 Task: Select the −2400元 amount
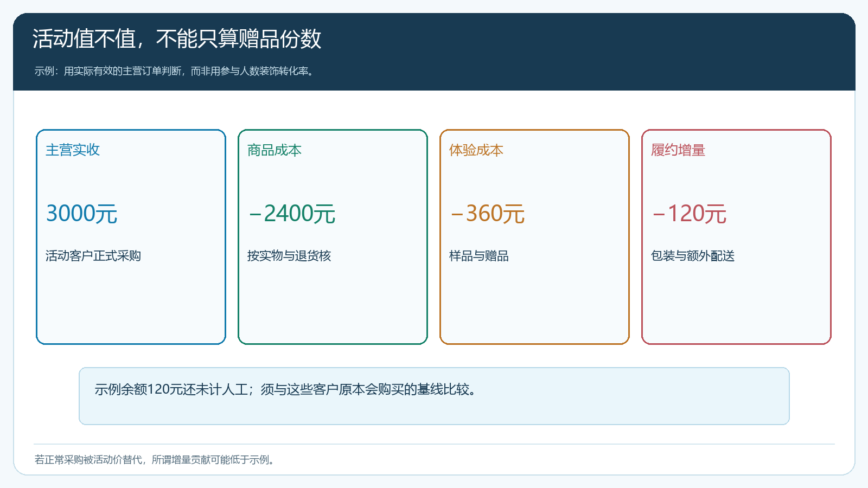(292, 214)
